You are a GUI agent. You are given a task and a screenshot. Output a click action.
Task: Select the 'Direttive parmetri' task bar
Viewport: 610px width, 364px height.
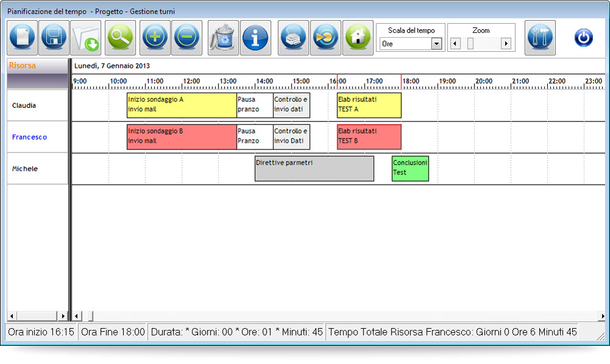314,168
